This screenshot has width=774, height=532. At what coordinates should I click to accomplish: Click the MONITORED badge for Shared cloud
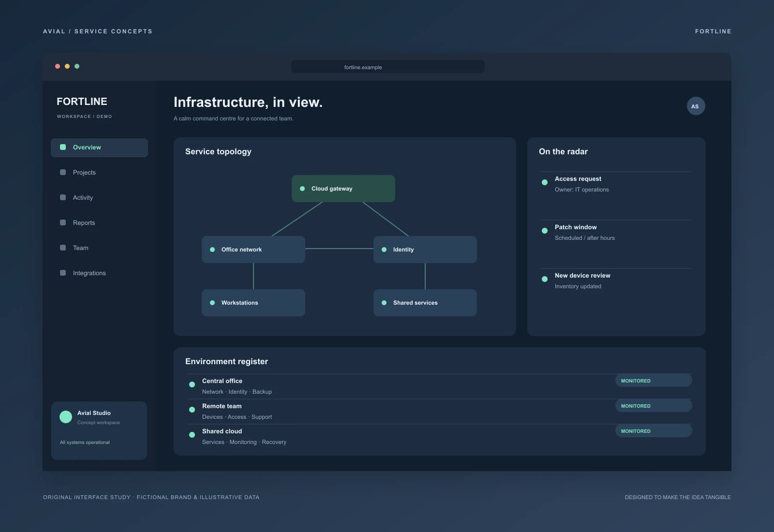(654, 431)
